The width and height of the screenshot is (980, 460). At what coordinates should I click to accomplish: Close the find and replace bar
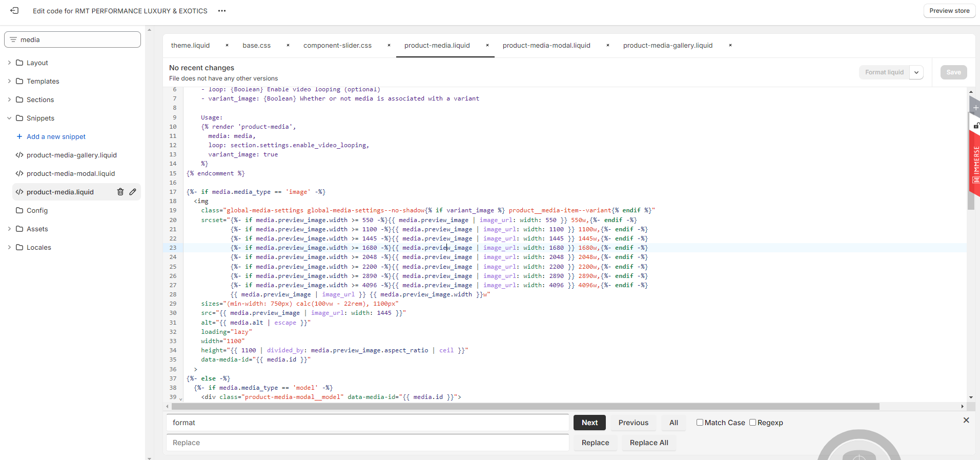click(966, 420)
